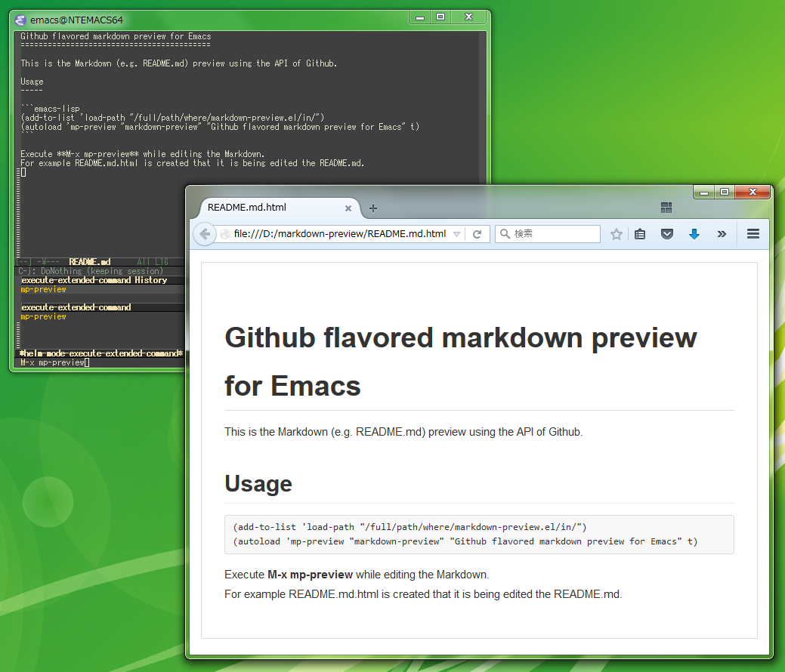Open the tab groups grid icon
This screenshot has height=672, width=785.
pyautogui.click(x=666, y=208)
